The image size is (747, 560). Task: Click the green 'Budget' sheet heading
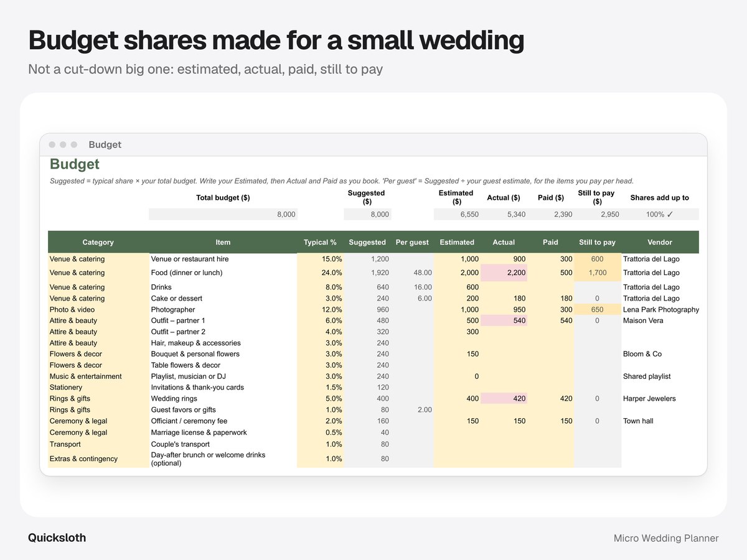pyautogui.click(x=75, y=164)
